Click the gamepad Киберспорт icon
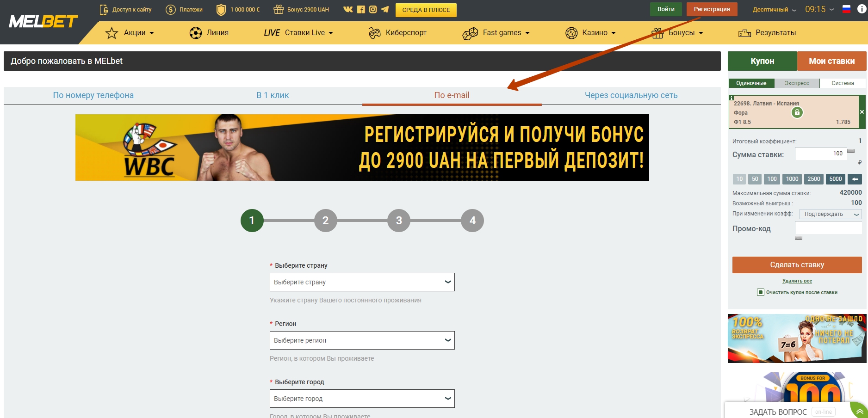Image resolution: width=868 pixels, height=418 pixels. click(374, 33)
